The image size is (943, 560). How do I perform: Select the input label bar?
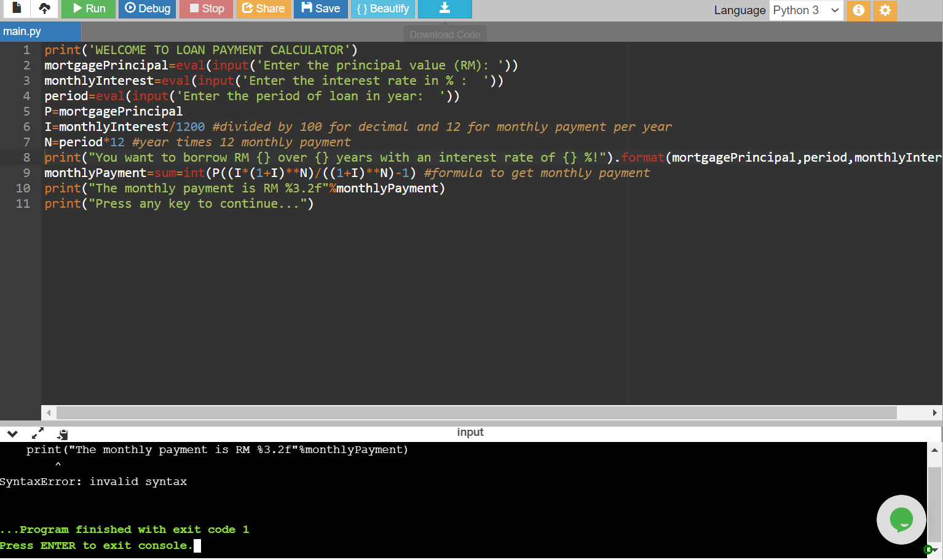click(x=470, y=432)
